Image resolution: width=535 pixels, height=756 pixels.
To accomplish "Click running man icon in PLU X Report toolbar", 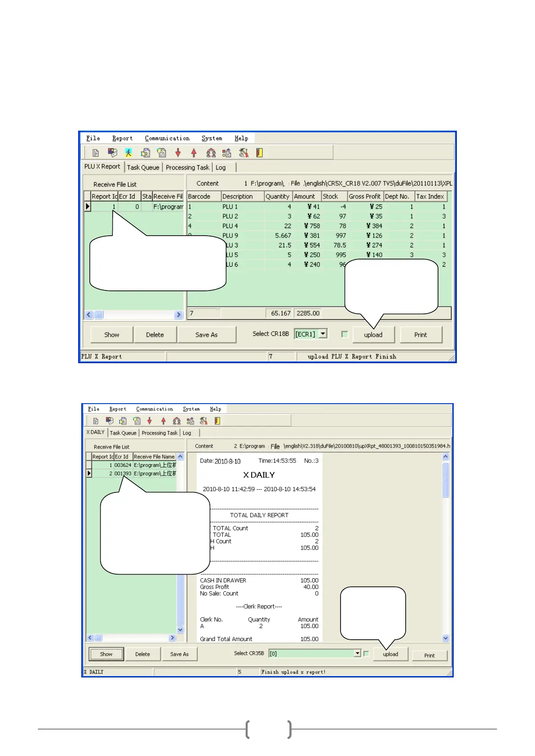I will tap(128, 153).
